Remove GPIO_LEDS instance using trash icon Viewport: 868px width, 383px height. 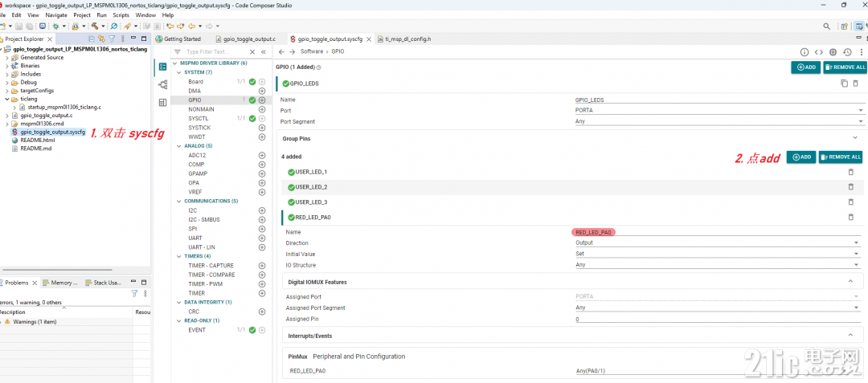855,84
